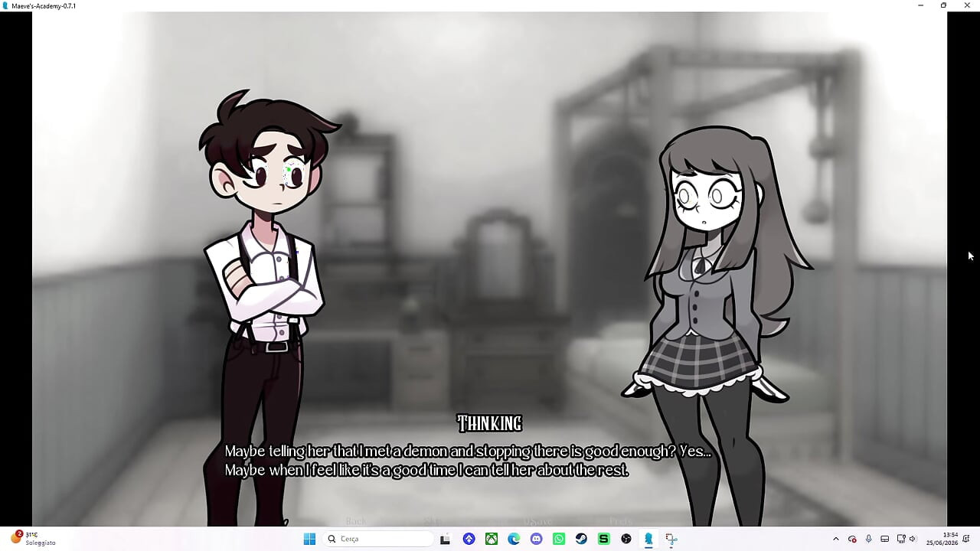The image size is (980, 551).
Task: Open the Windows Start menu
Action: click(309, 539)
